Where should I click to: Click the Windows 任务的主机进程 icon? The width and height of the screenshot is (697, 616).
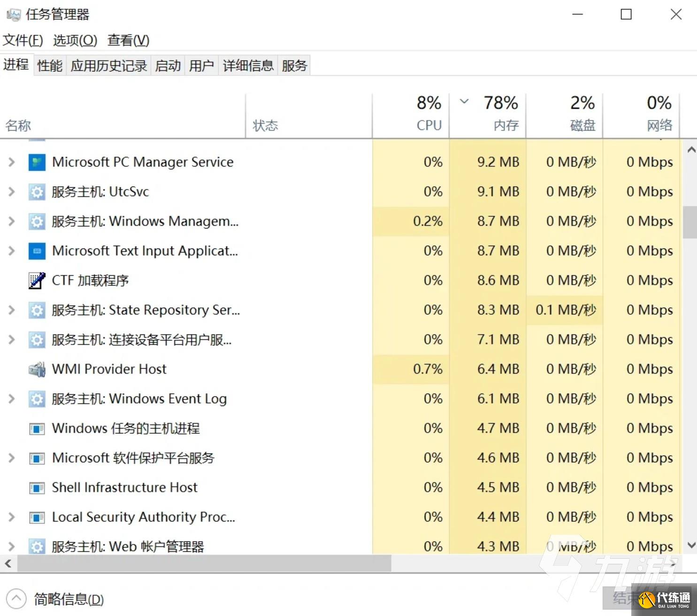(37, 429)
